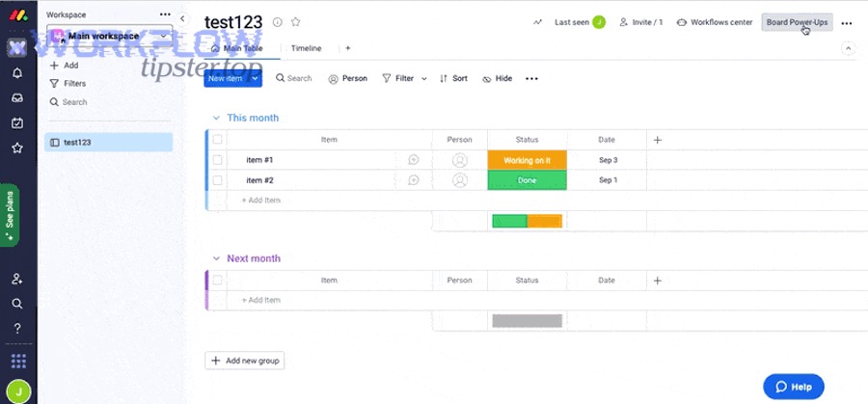Star the test123 board as favorite
868x404 pixels.
point(296,22)
